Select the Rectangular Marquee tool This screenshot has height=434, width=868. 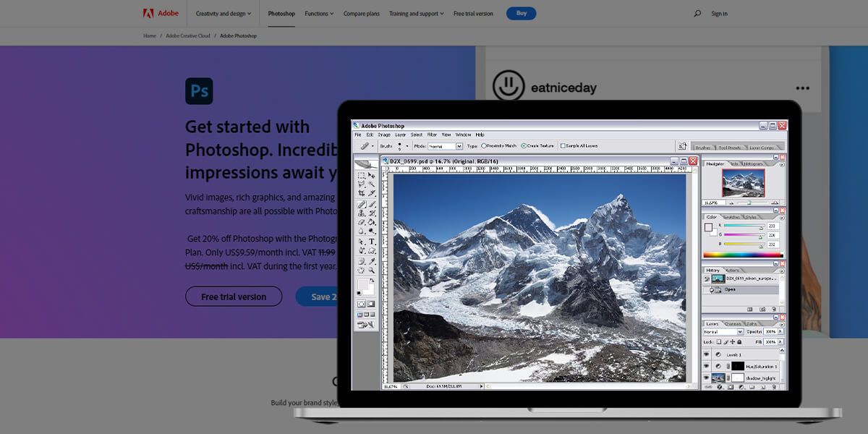pos(362,176)
